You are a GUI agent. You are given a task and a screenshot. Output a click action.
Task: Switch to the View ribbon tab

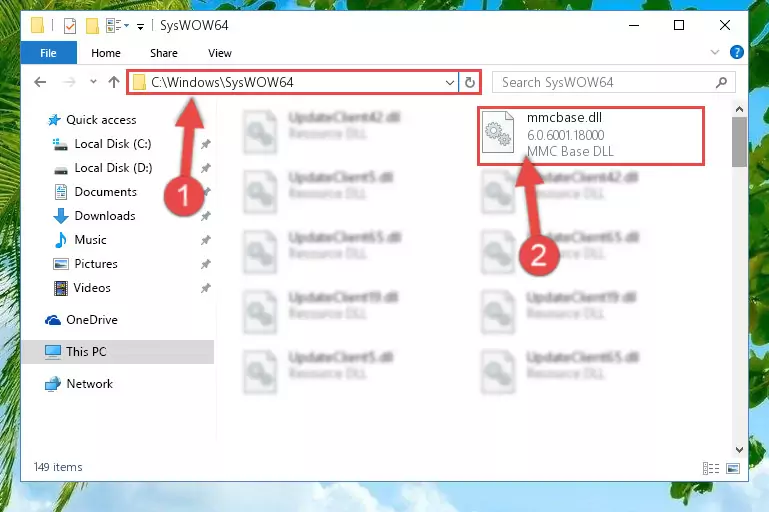tap(219, 53)
